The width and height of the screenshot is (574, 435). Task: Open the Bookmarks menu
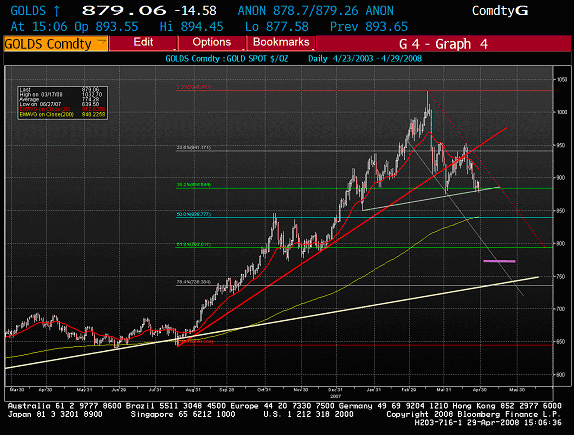tap(281, 42)
